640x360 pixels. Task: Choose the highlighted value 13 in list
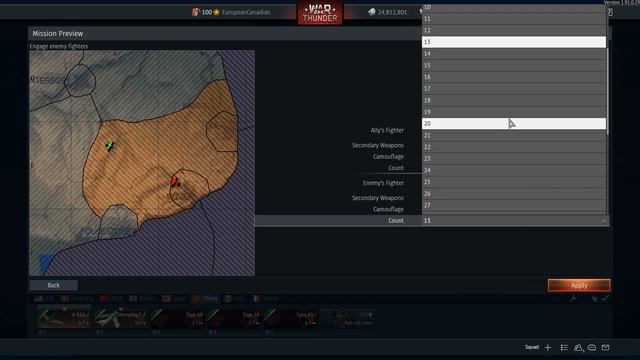point(513,42)
